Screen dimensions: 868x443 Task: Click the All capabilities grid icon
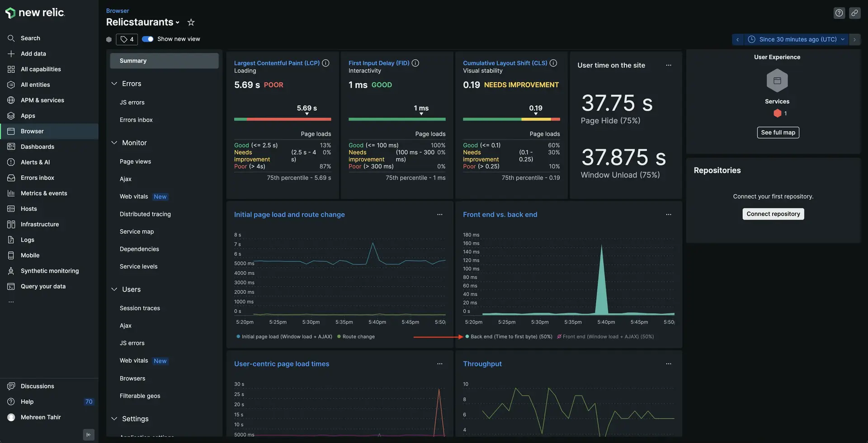click(x=11, y=69)
